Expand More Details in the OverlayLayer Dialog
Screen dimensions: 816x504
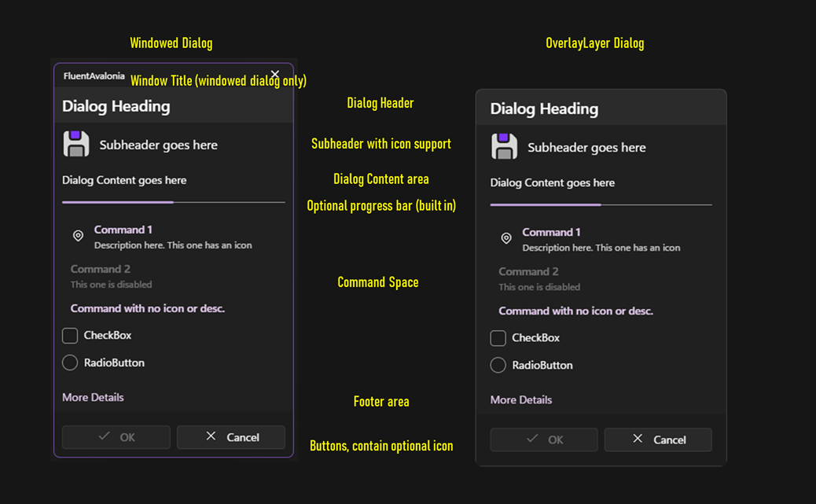[521, 400]
